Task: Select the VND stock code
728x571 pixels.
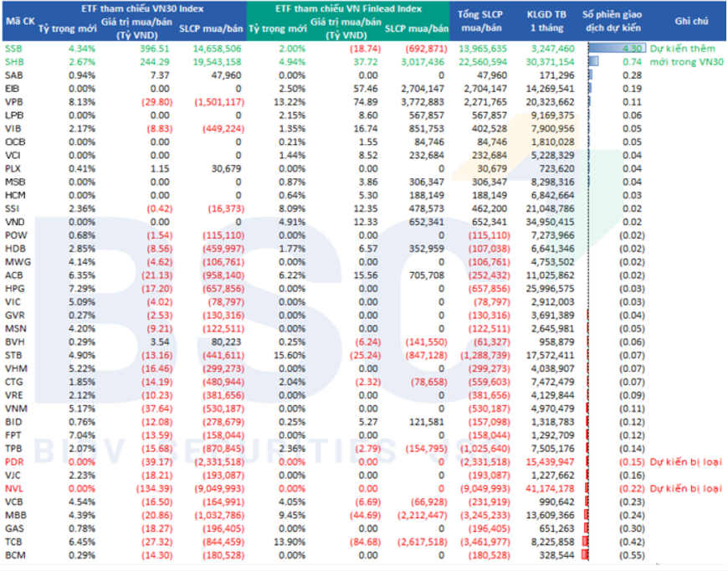Action: (14, 222)
